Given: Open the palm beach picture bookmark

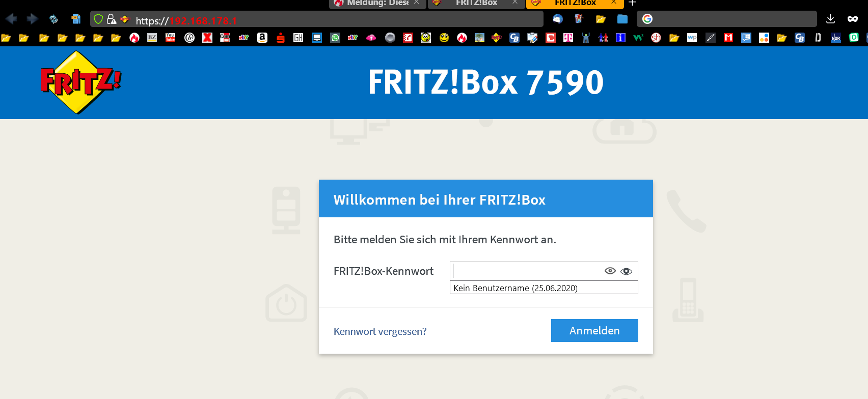Looking at the screenshot, I should [x=479, y=38].
